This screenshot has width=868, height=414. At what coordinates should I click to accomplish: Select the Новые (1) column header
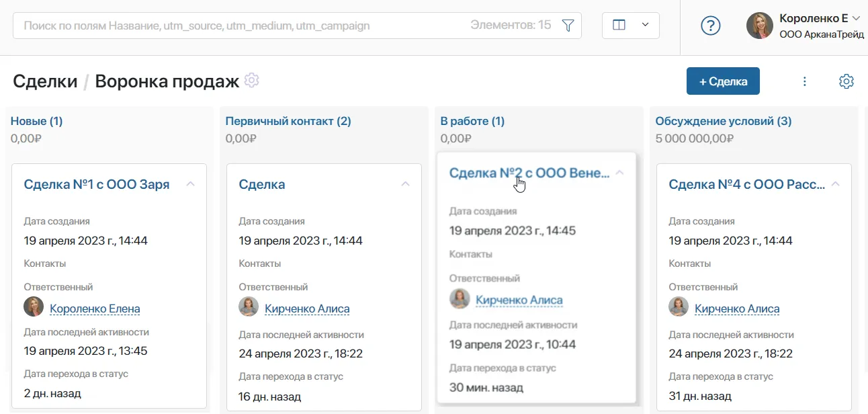[36, 121]
